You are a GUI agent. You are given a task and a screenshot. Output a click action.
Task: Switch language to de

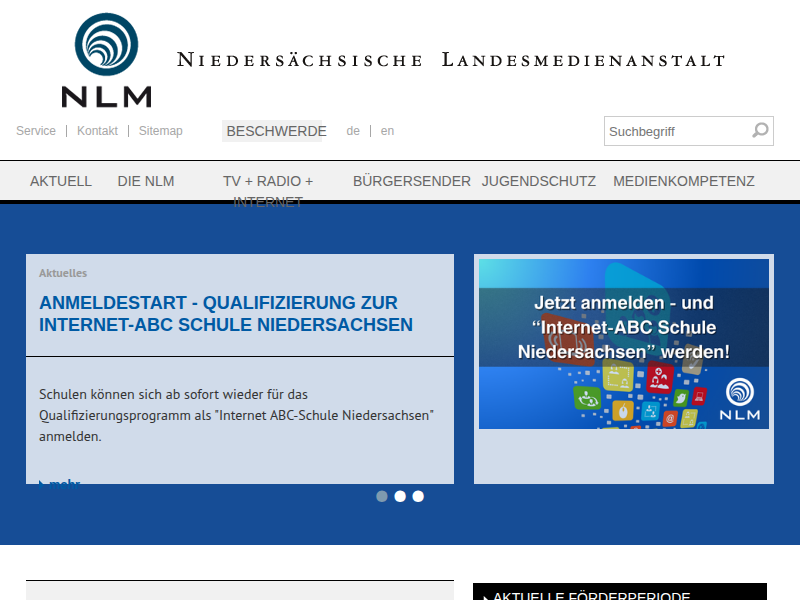353,131
